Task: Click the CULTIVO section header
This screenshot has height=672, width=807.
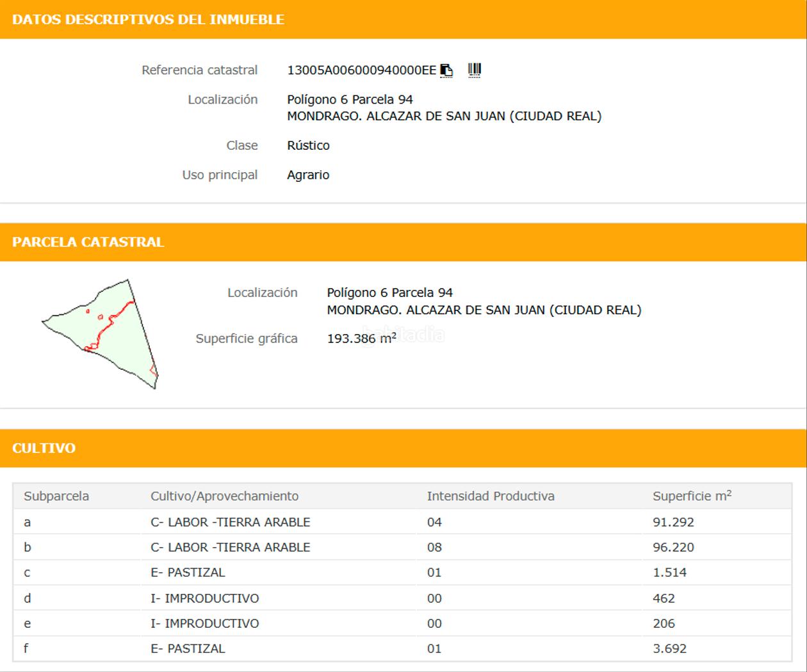Action: click(44, 448)
